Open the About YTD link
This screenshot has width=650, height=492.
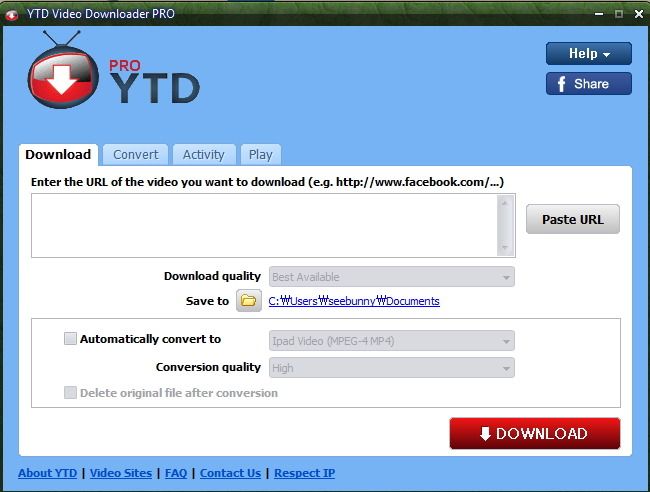tap(48, 473)
